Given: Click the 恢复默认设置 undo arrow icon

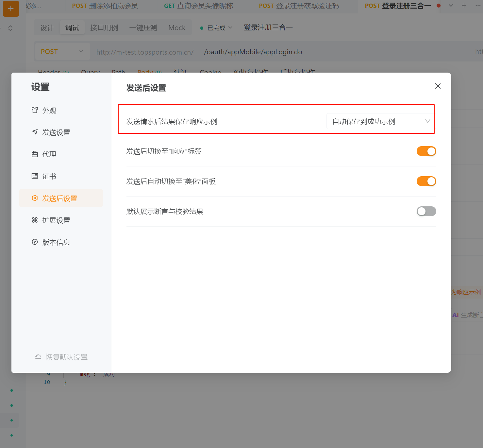Looking at the screenshot, I should [38, 357].
